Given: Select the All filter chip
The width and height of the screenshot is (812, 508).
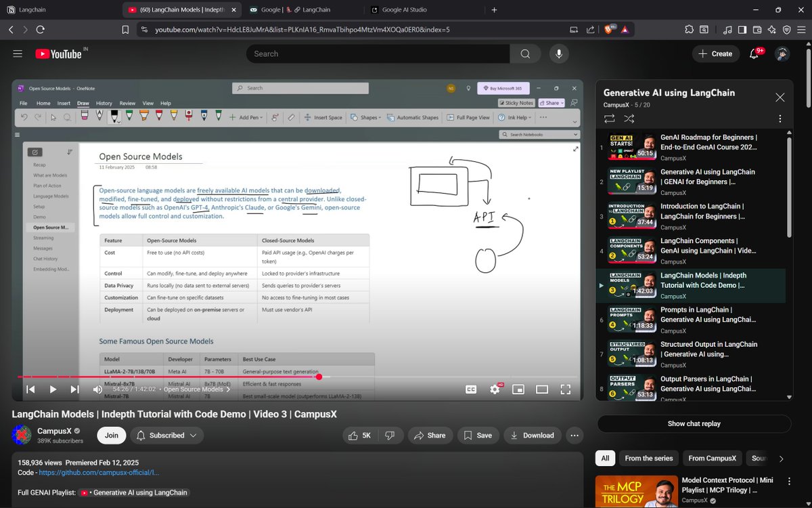Looking at the screenshot, I should click(x=605, y=459).
